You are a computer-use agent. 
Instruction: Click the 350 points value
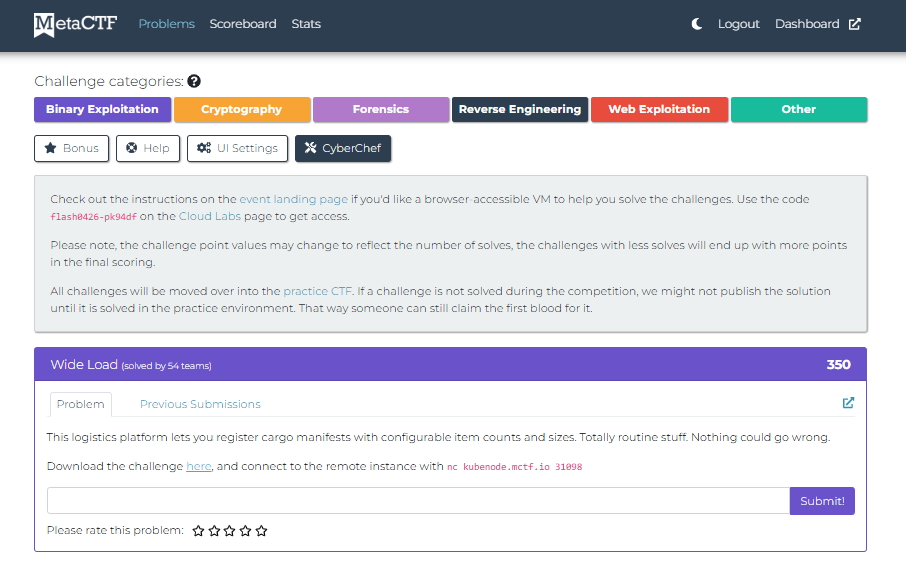[x=838, y=365]
